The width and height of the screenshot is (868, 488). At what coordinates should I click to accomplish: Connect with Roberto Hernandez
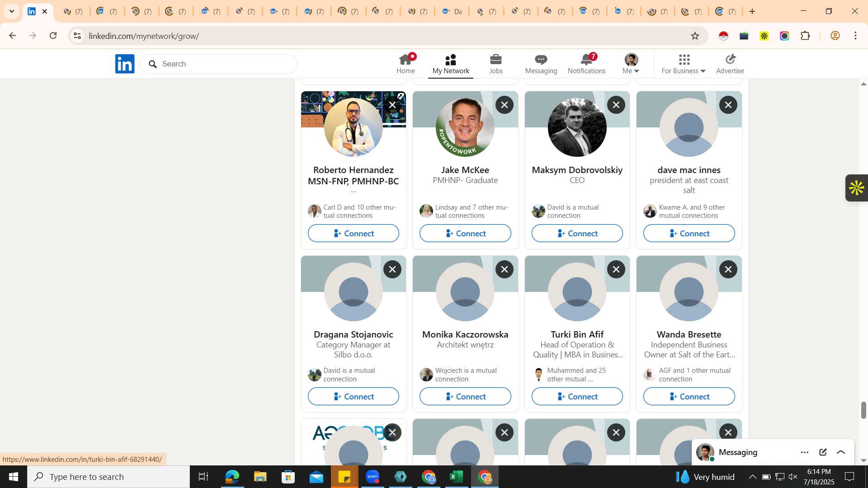click(x=354, y=233)
